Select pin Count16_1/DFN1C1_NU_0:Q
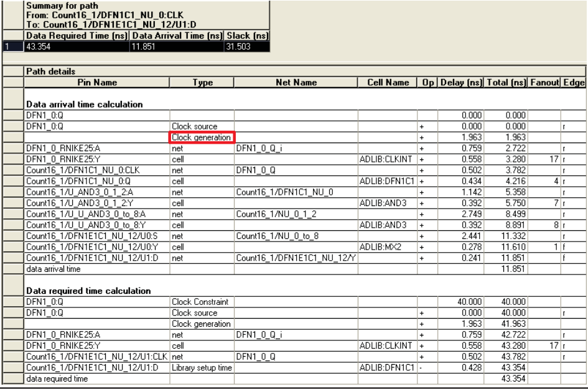The width and height of the screenshot is (588, 389). [x=97, y=181]
